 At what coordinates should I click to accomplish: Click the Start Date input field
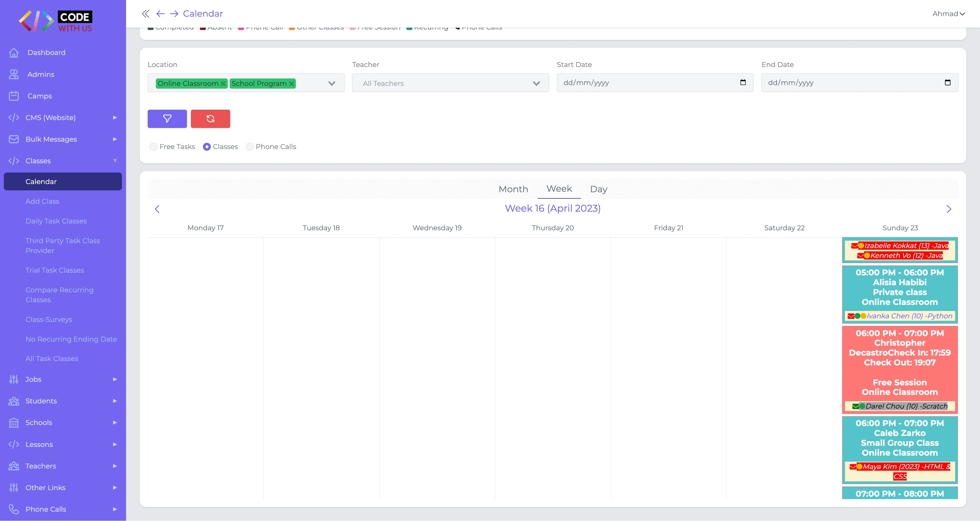click(655, 83)
